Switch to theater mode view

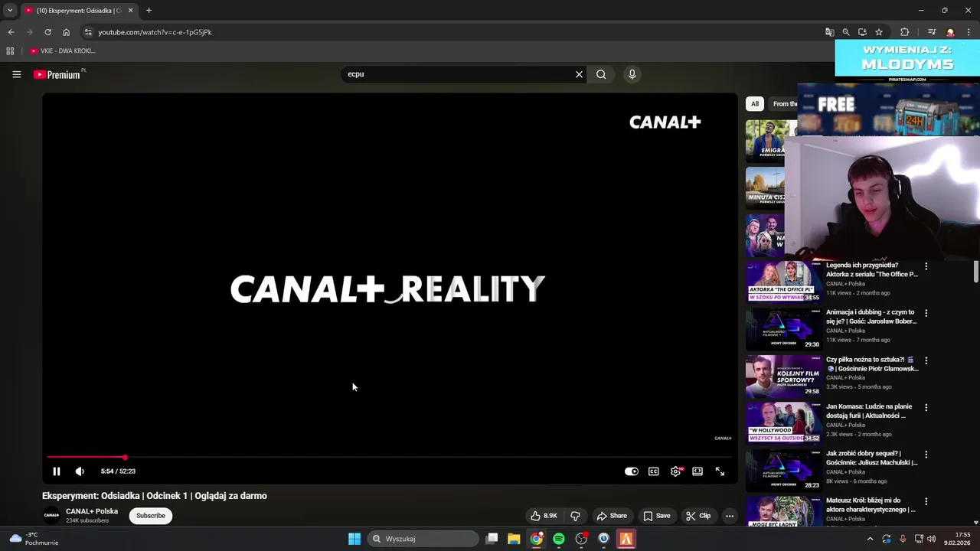697,471
